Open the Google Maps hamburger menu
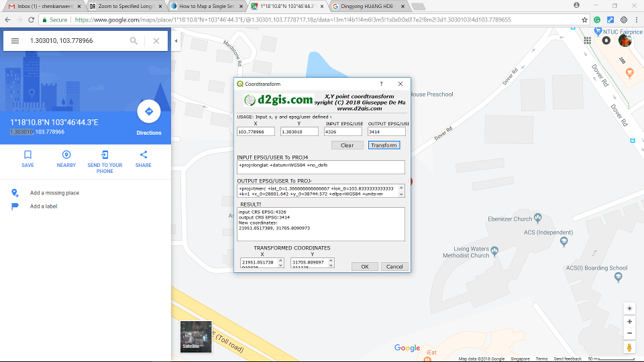 [x=15, y=41]
